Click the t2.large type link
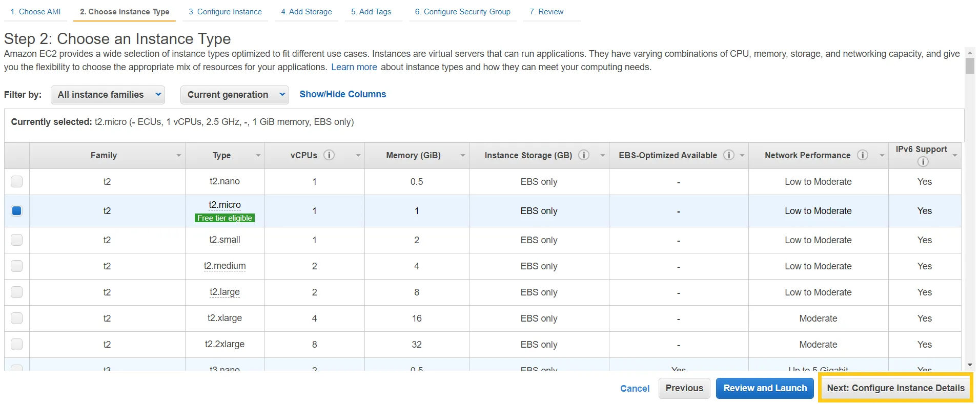 [224, 292]
